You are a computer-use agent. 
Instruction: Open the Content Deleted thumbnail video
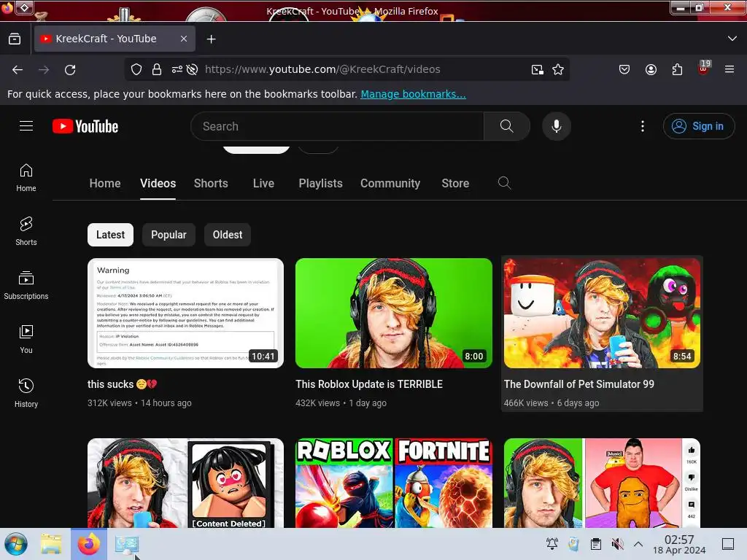(x=185, y=483)
